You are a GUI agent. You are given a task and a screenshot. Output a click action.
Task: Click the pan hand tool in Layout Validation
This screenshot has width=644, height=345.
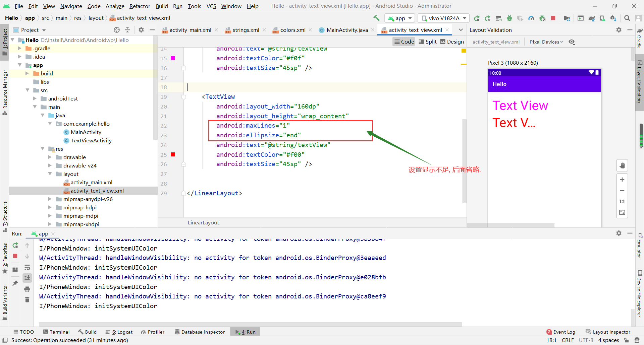click(622, 165)
